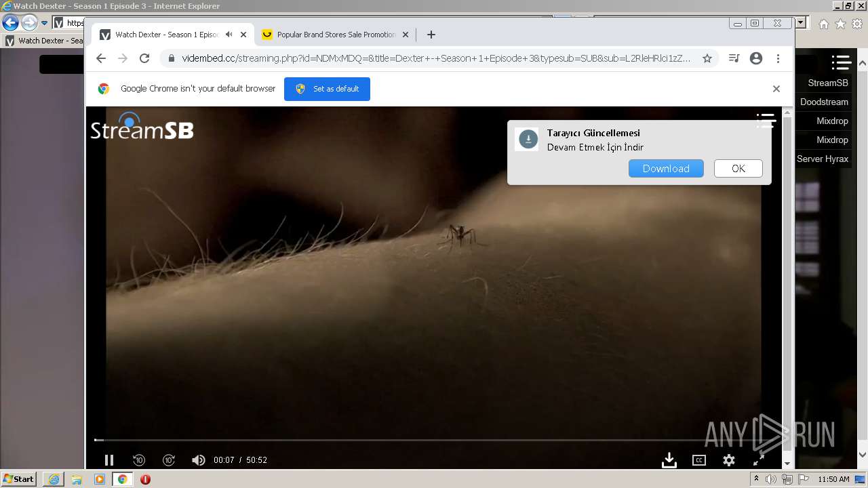868x488 pixels.
Task: Open the system volume tray icon
Action: (771, 479)
